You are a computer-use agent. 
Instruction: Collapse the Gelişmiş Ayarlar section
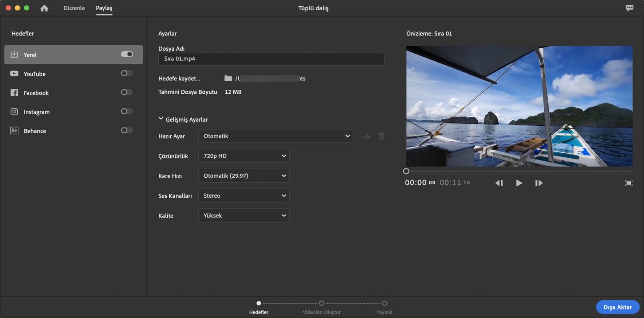point(161,119)
